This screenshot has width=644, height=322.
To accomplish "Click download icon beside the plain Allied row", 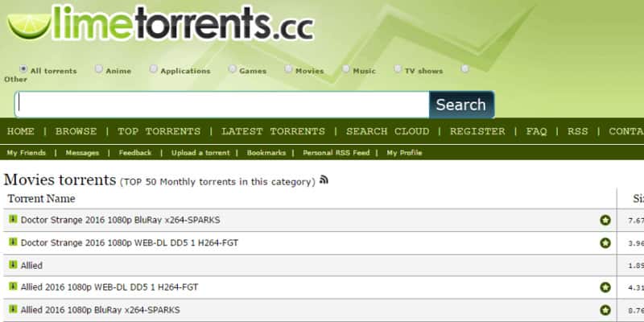I will coord(13,264).
